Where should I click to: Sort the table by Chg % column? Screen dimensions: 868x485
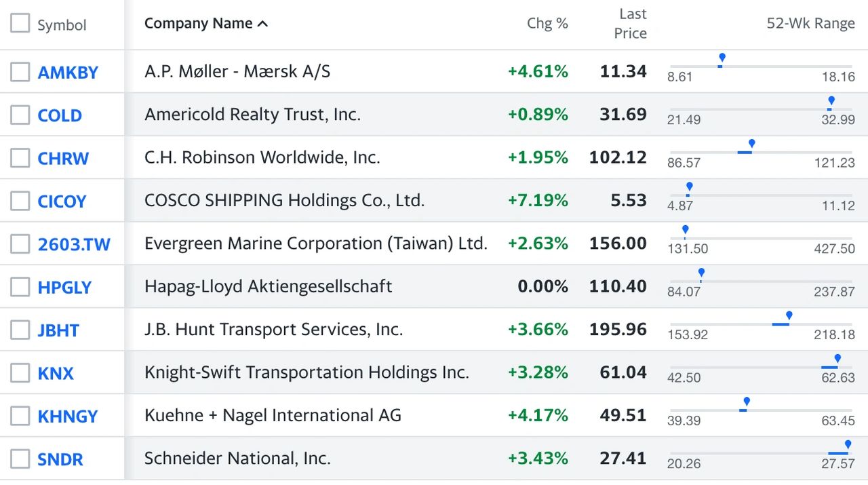(547, 23)
